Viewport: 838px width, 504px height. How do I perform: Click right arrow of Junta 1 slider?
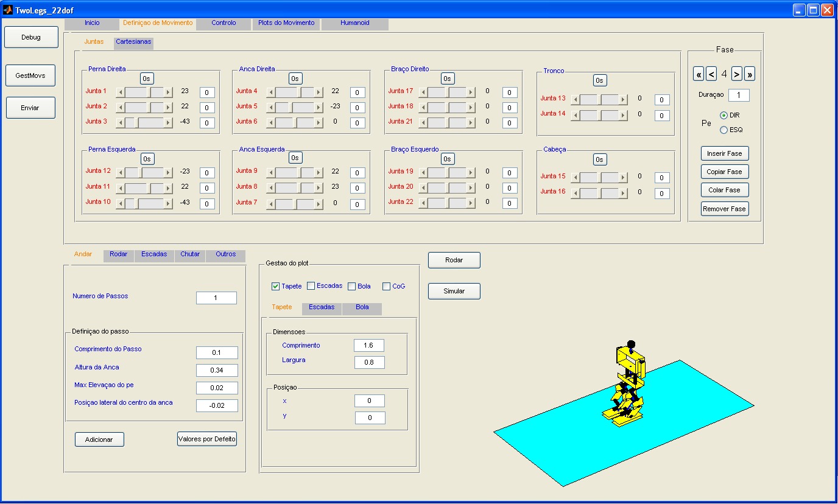[168, 92]
